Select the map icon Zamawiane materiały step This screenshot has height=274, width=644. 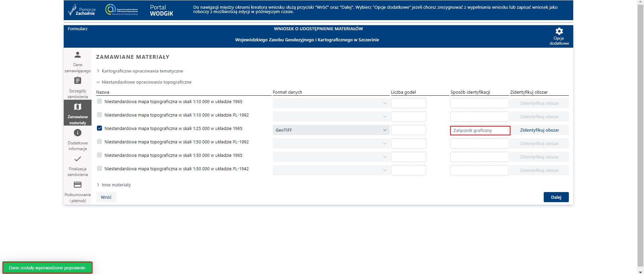(77, 107)
